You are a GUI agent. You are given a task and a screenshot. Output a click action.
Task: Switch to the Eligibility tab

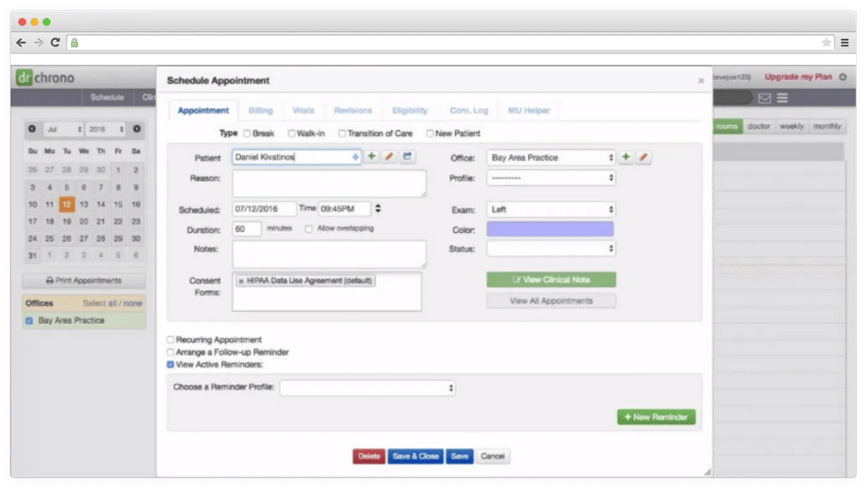click(410, 110)
